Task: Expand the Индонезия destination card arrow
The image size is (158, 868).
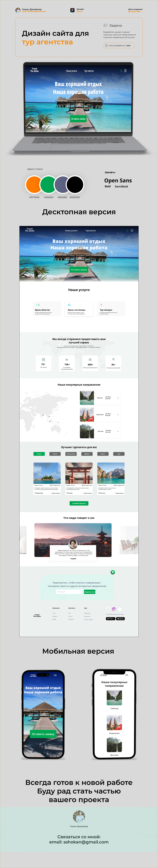Action: 118,415
